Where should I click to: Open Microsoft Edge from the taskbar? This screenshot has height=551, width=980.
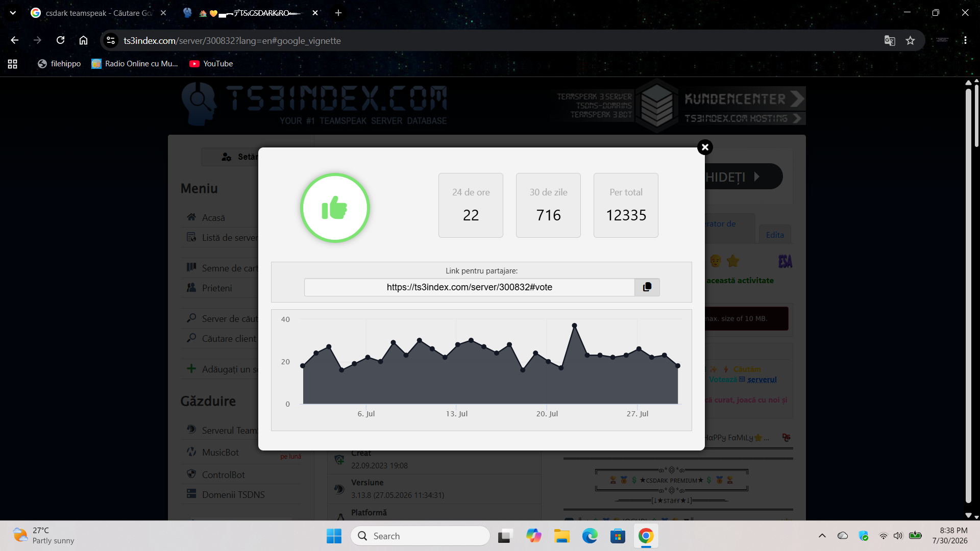[x=590, y=536]
